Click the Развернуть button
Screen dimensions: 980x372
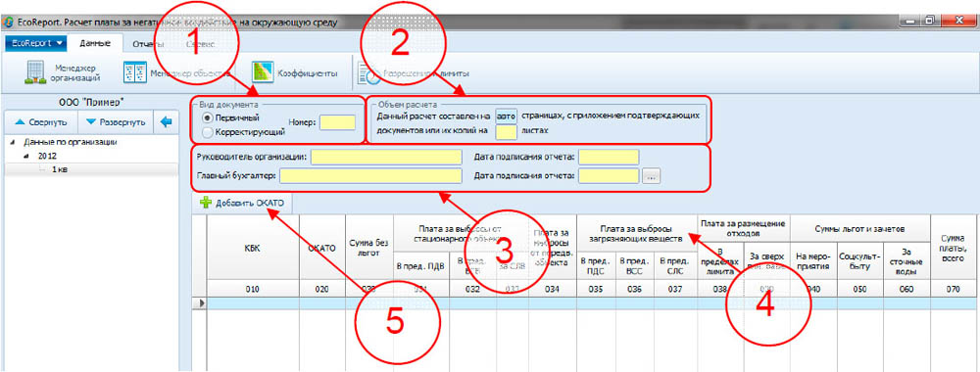116,121
